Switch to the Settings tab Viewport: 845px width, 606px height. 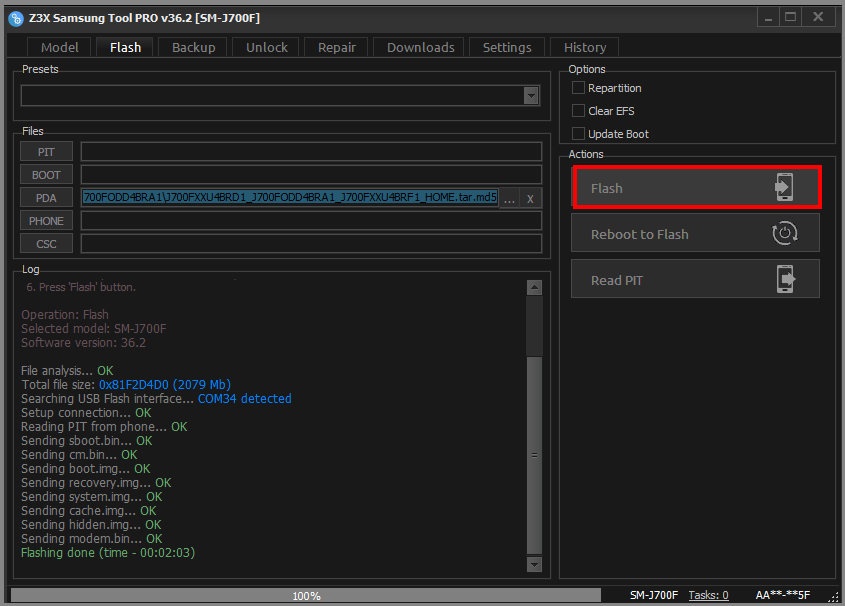tap(507, 47)
